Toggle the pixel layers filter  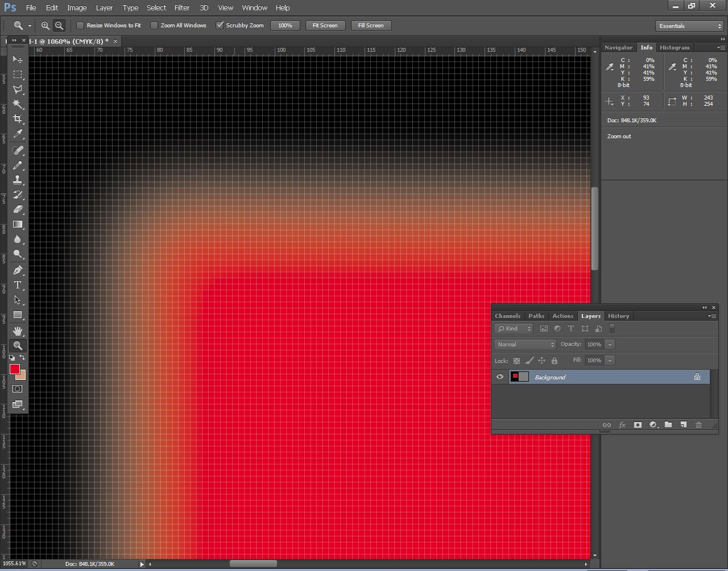coord(544,329)
